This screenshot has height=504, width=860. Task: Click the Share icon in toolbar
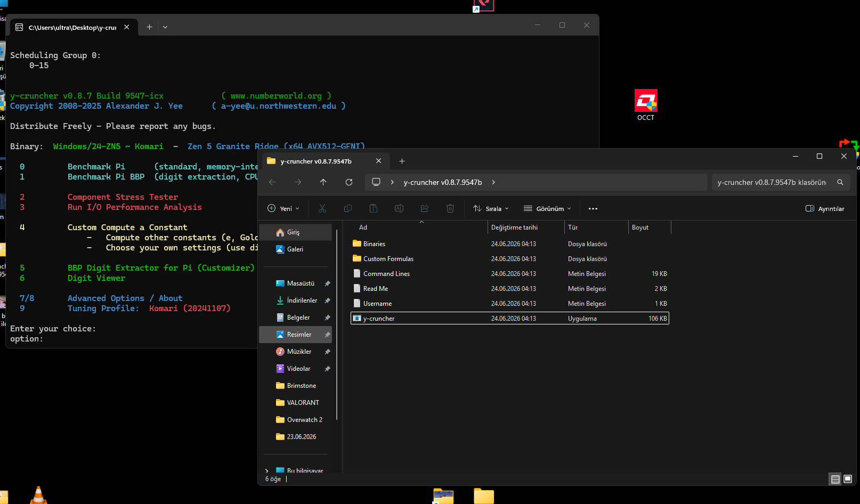(425, 208)
